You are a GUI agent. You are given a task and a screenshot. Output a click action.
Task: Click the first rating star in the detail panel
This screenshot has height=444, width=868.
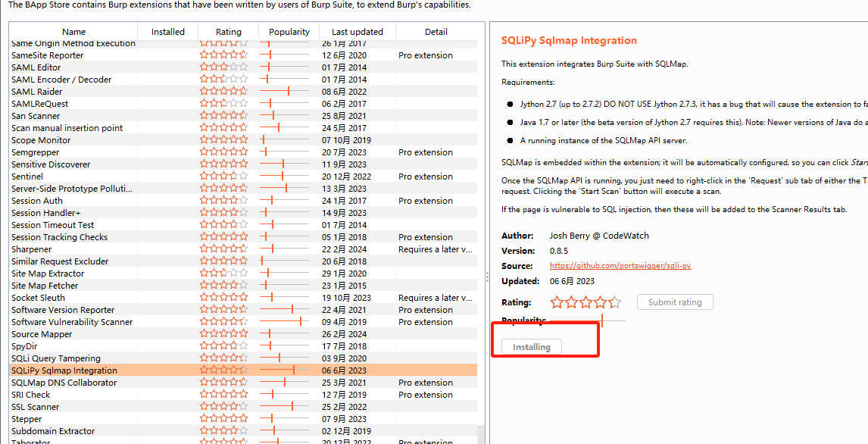[x=557, y=302]
